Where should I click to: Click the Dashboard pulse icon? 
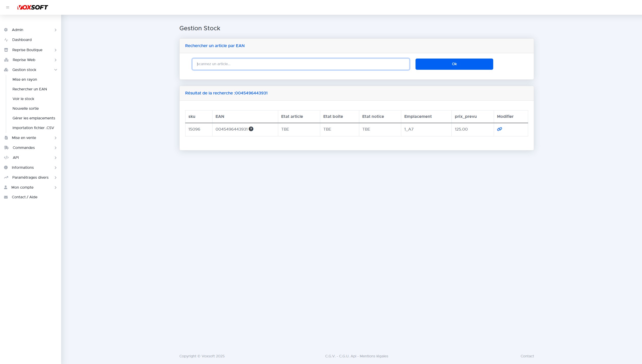point(6,40)
